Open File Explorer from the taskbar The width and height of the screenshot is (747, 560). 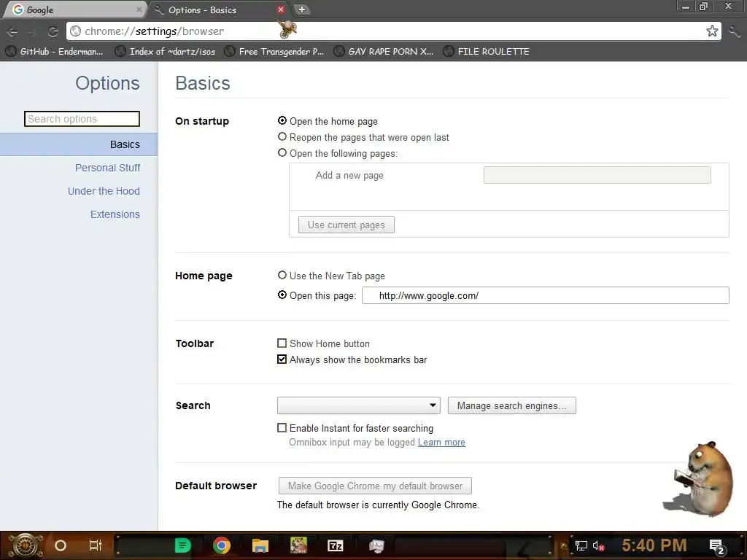point(260,545)
